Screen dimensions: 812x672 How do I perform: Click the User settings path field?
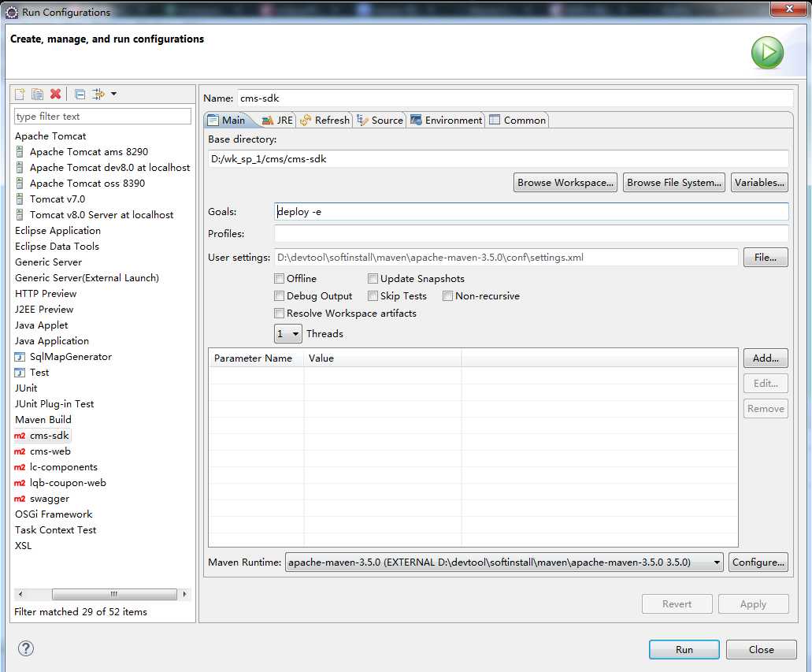point(506,257)
